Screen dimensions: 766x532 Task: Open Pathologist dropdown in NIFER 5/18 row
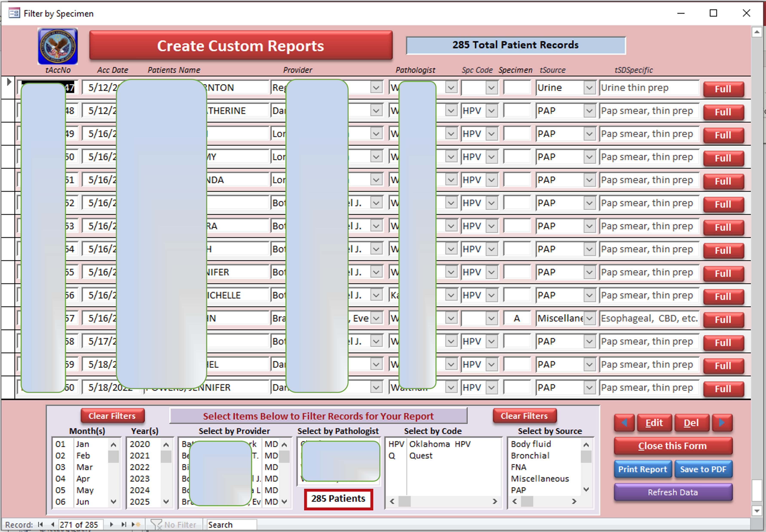pyautogui.click(x=451, y=388)
